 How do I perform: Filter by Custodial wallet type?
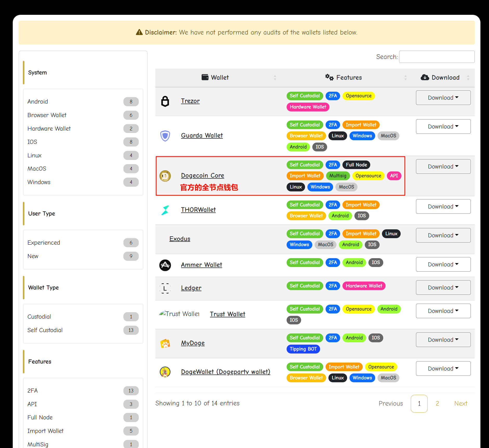(83, 317)
